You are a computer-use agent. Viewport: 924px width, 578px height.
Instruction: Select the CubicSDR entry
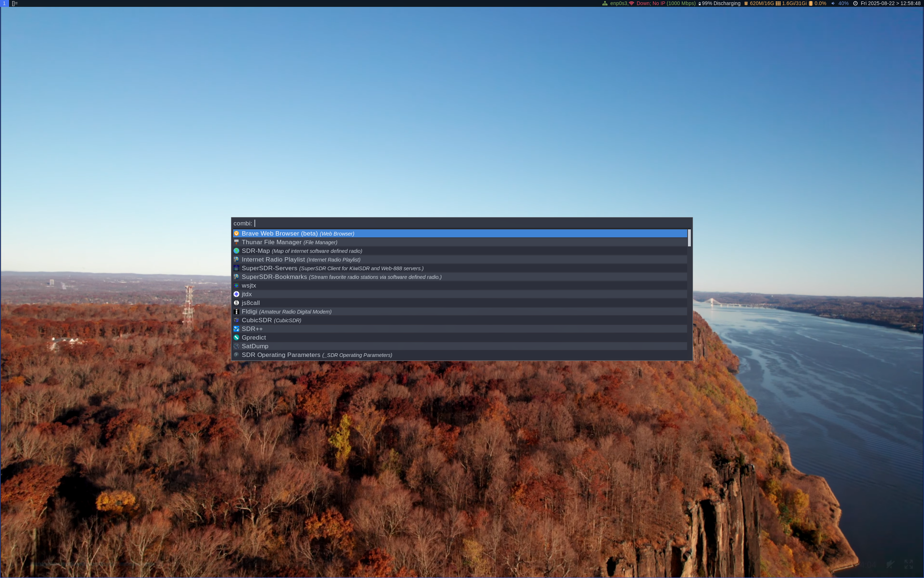point(460,320)
